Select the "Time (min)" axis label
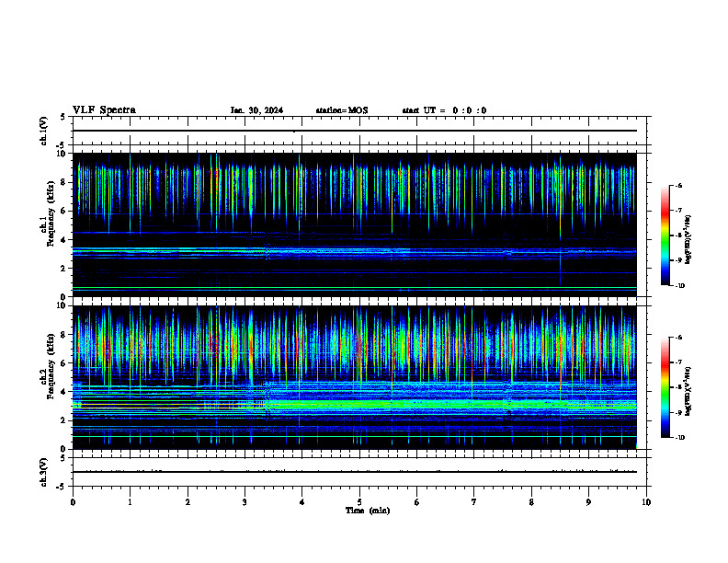Viewport: 728px width, 563px height. 368,511
